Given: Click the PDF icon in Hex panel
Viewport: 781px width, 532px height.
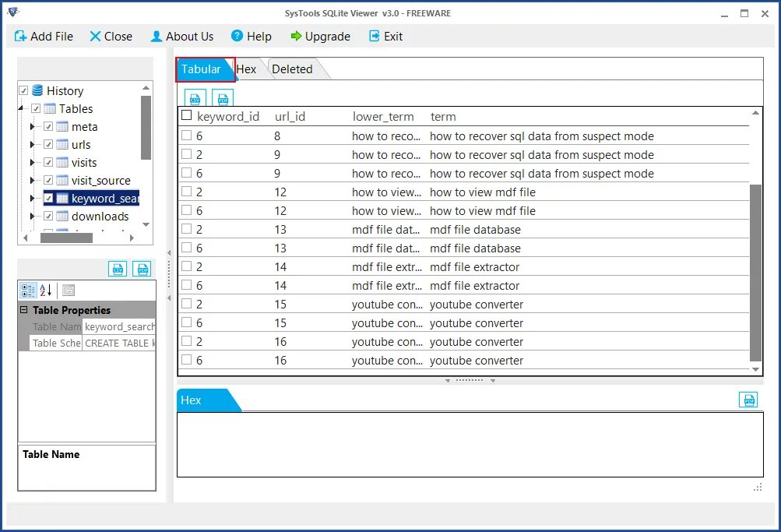Looking at the screenshot, I should click(x=748, y=400).
